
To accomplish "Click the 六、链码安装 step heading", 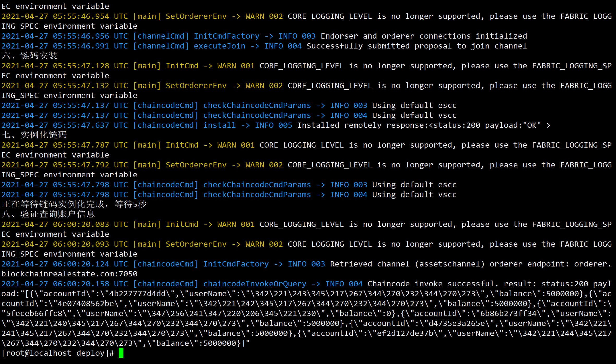I will (29, 56).
